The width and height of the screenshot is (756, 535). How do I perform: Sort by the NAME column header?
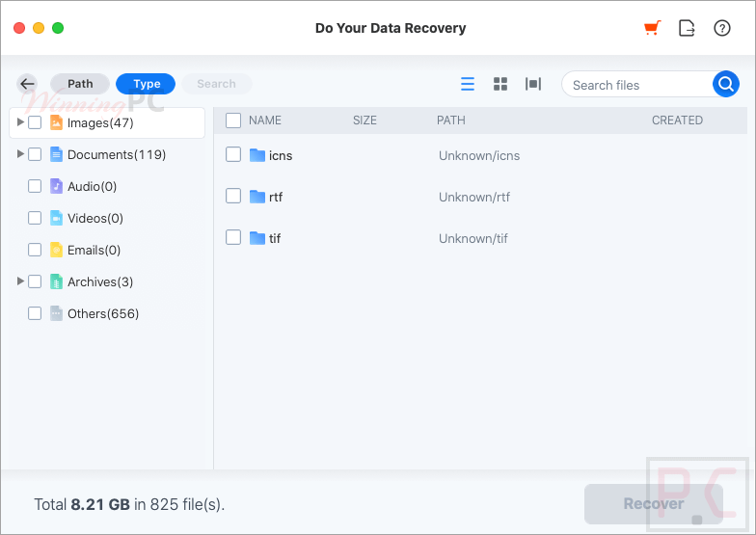click(x=265, y=120)
